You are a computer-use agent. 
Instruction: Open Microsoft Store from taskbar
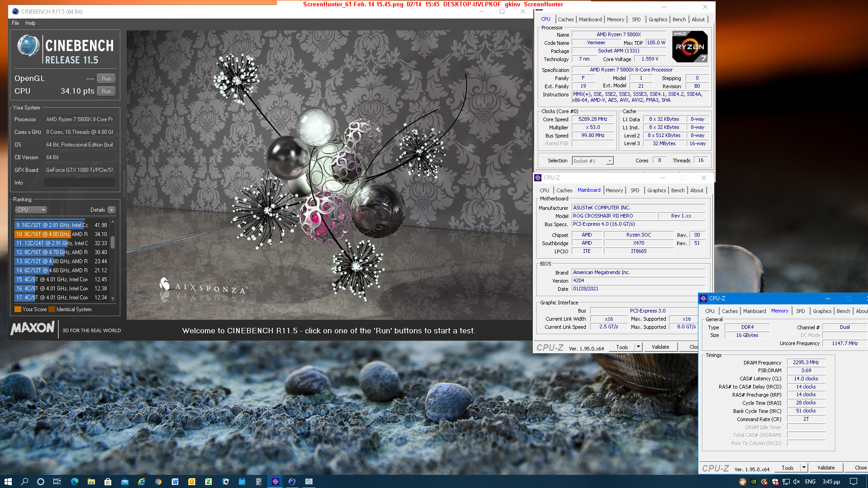[x=108, y=481]
